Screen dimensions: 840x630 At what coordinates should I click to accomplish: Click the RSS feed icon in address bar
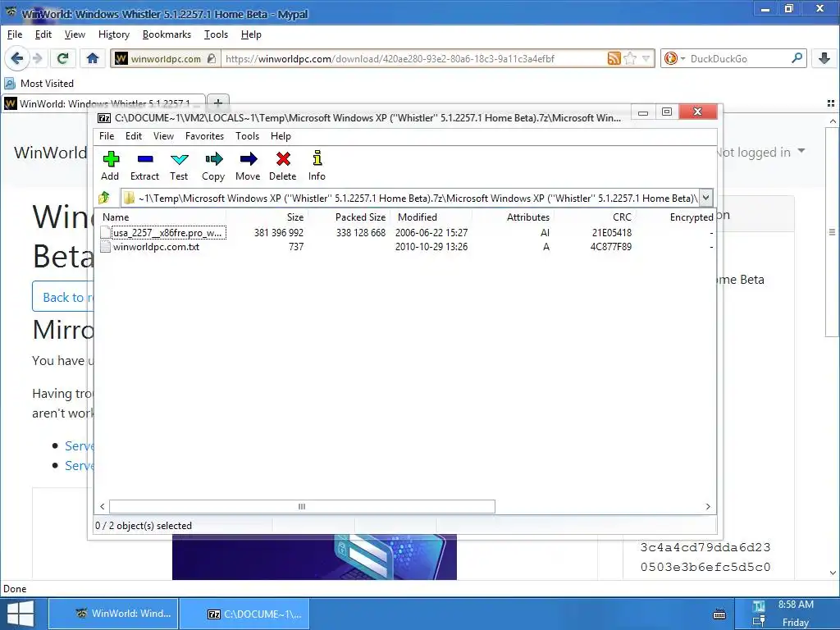click(614, 58)
